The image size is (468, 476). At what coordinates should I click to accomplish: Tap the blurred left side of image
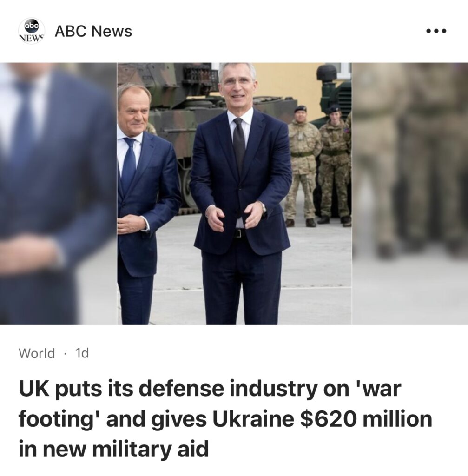(x=58, y=194)
